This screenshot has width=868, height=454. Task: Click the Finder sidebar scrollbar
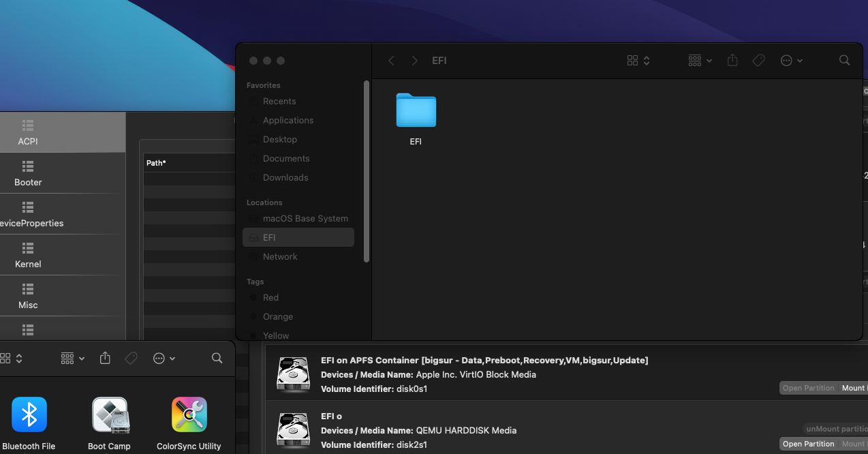pos(367,170)
